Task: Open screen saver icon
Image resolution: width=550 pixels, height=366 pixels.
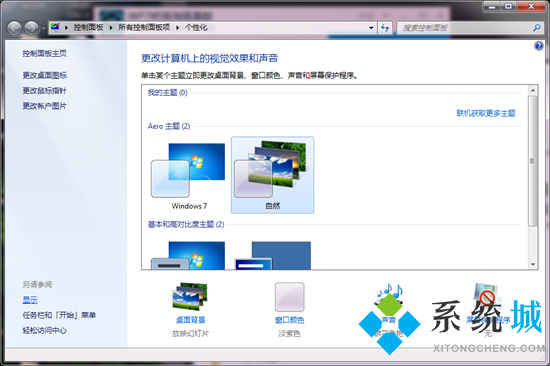Action: pyautogui.click(x=487, y=297)
